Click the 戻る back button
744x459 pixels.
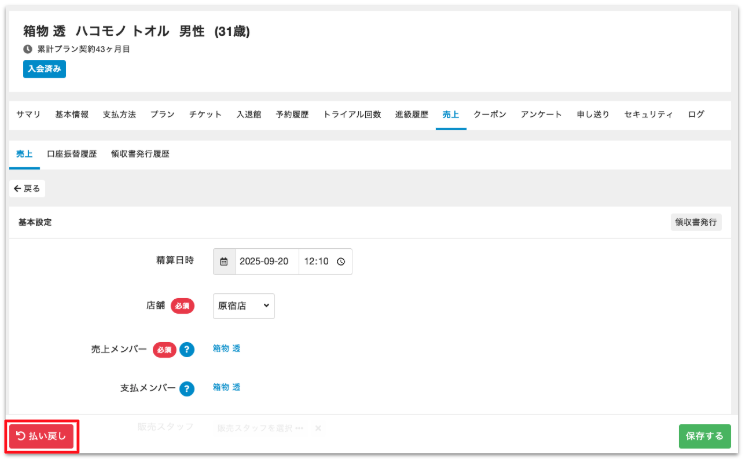click(x=28, y=188)
